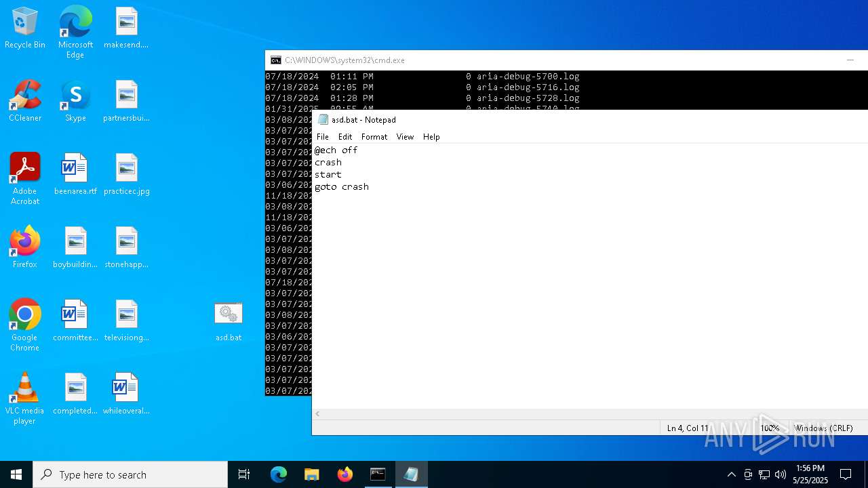Click the 'start' line in Notepad
The image size is (868, 488).
coord(328,175)
